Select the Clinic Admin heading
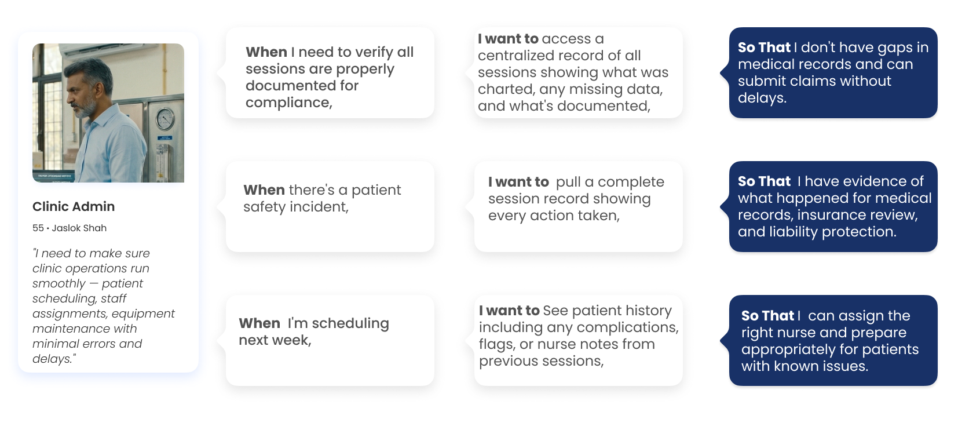 tap(74, 206)
